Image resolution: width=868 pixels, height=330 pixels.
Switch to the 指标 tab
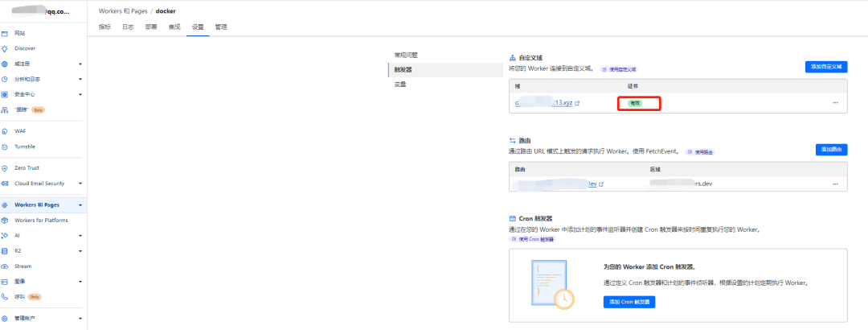104,27
